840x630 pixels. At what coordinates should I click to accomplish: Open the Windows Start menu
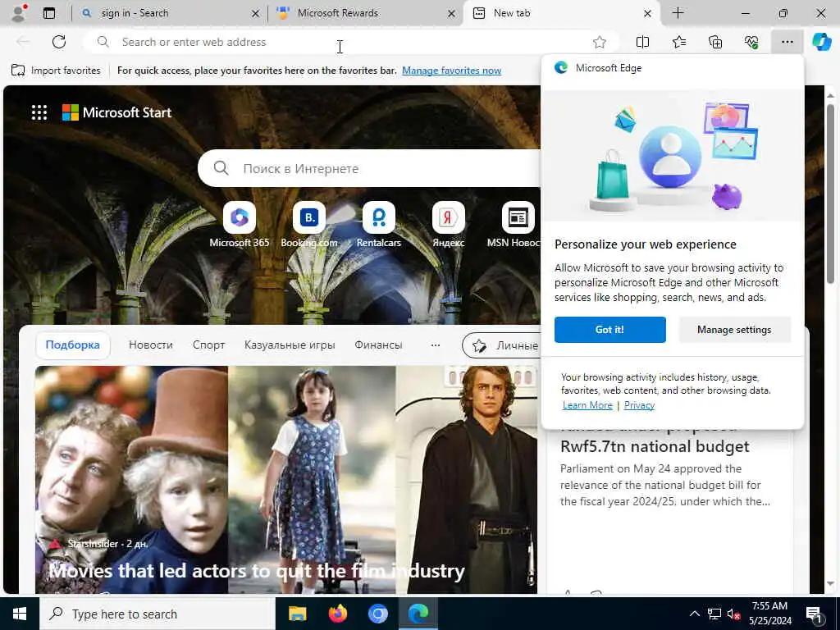(x=20, y=614)
